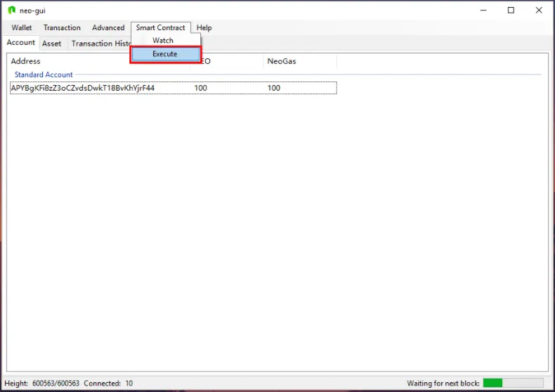Open the Advanced menu

pyautogui.click(x=108, y=27)
